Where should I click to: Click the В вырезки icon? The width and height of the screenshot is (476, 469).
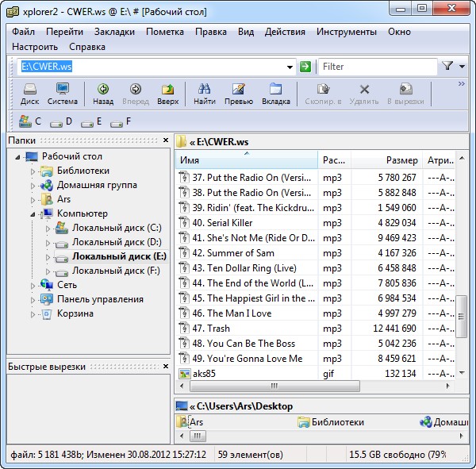[x=405, y=94]
